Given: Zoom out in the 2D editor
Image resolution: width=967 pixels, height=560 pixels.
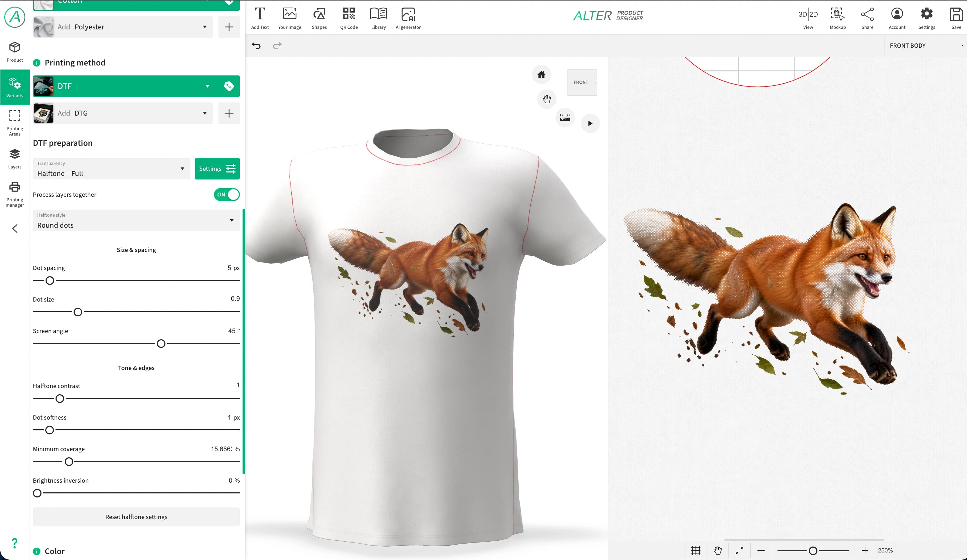Looking at the screenshot, I should (761, 550).
